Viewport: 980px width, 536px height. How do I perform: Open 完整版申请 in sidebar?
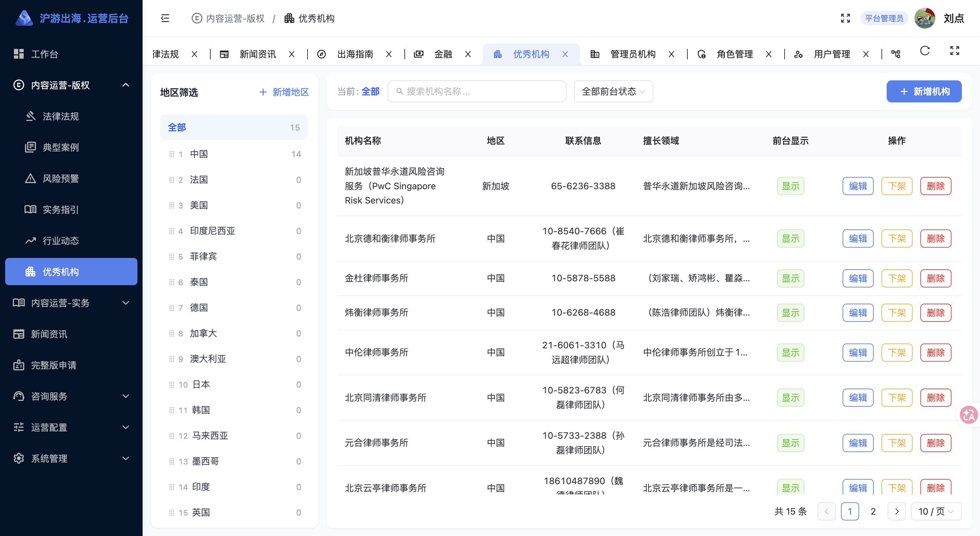click(x=71, y=365)
